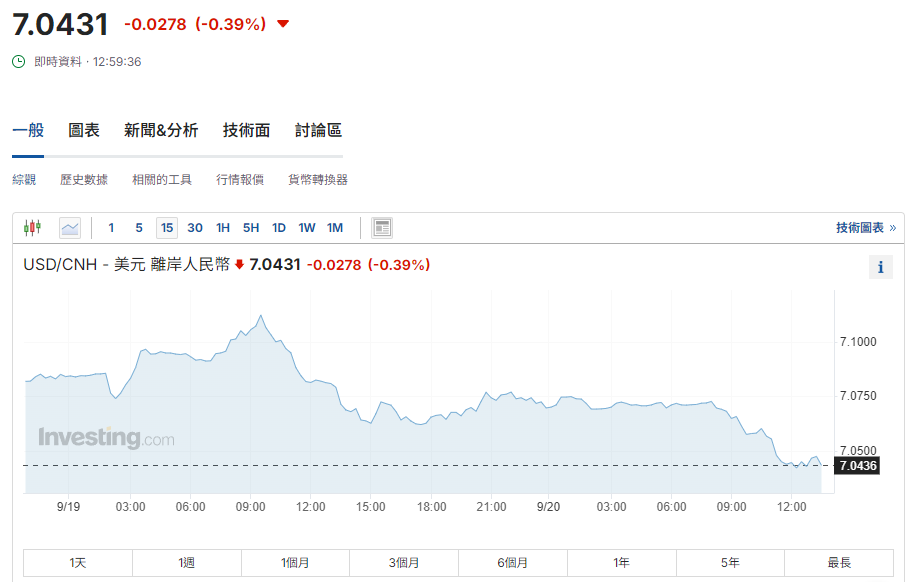Open the 歷史數據 sub-link
This screenshot has height=582, width=910.
84,180
